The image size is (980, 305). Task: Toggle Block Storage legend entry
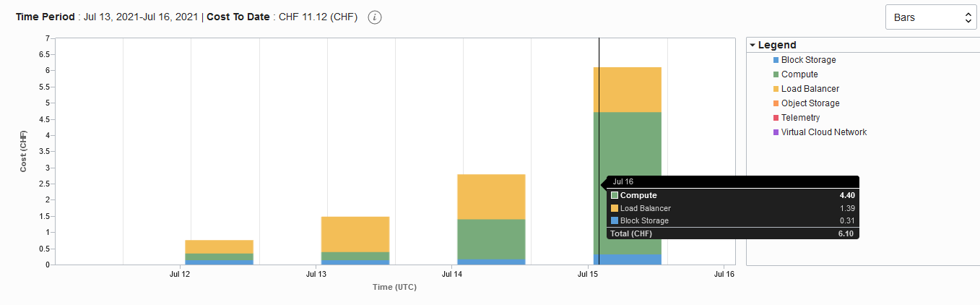click(808, 60)
